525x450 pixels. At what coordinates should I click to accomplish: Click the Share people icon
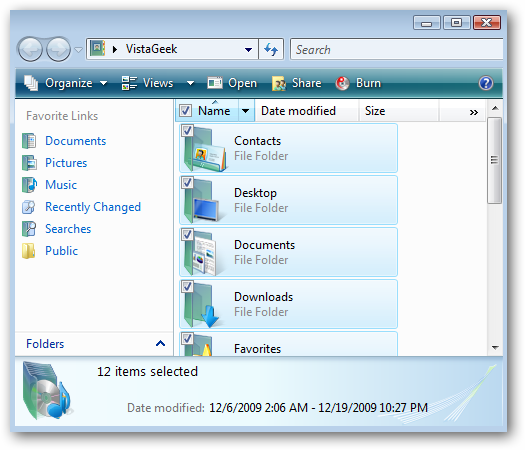pyautogui.click(x=279, y=83)
